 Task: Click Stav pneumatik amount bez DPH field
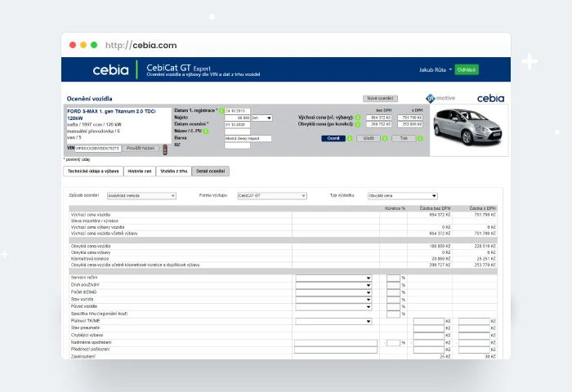pos(429,328)
